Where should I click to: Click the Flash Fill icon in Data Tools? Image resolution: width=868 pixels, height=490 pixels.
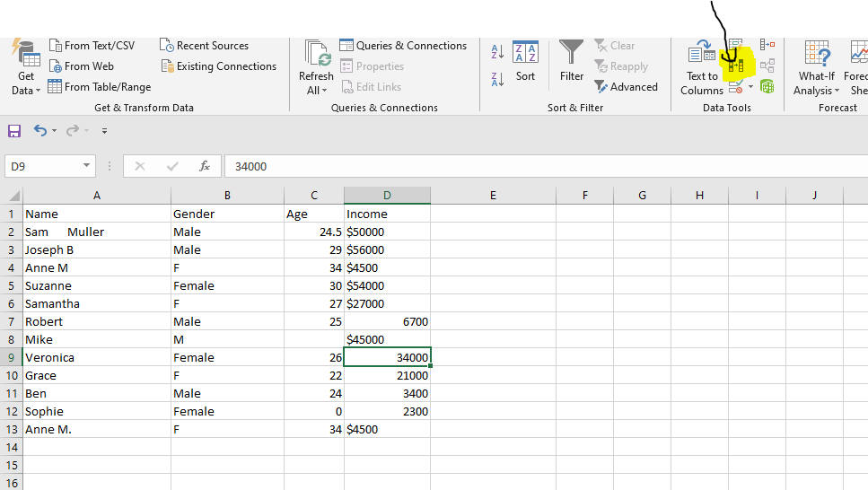[736, 44]
